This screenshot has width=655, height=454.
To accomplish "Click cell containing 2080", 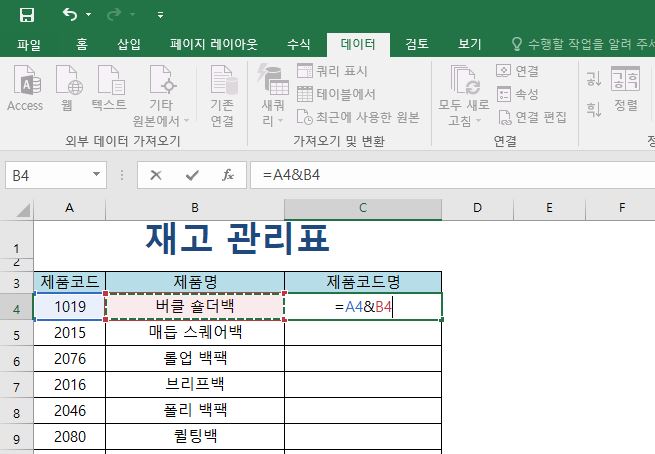I will click(x=69, y=437).
